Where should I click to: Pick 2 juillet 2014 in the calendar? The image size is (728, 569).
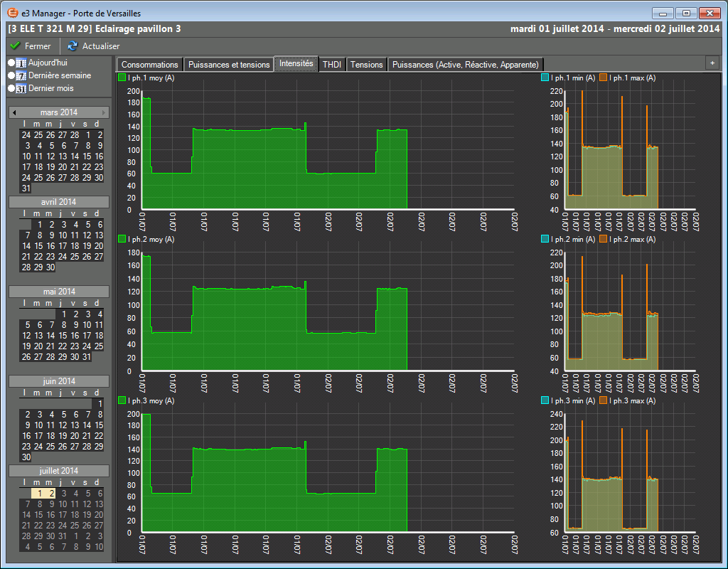click(51, 494)
